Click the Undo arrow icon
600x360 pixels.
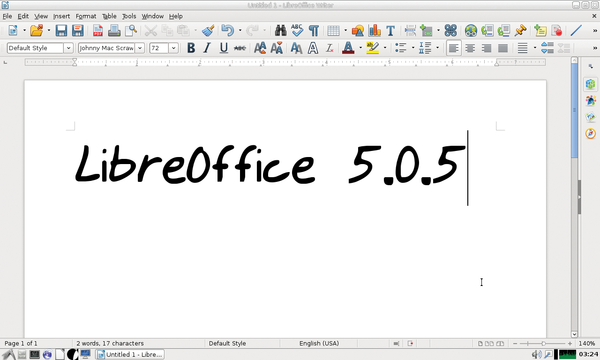click(228, 31)
